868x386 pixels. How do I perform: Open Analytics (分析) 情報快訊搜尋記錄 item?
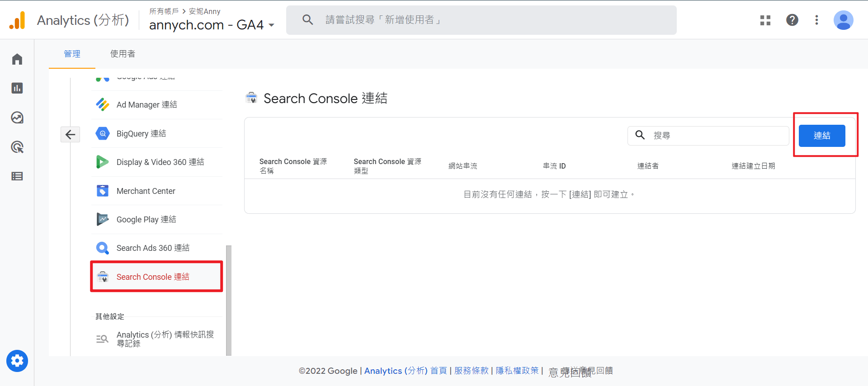pyautogui.click(x=157, y=339)
